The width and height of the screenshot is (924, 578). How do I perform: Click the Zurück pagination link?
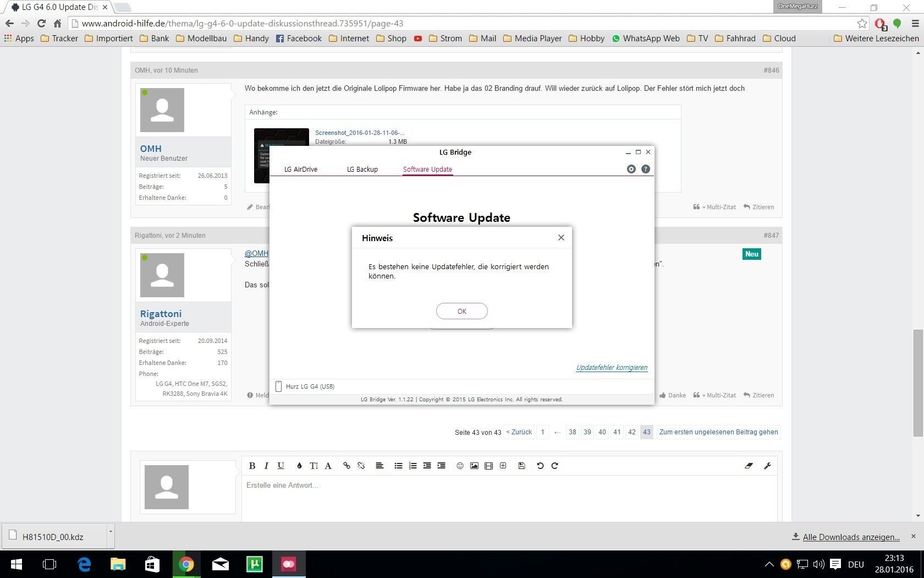pos(519,432)
